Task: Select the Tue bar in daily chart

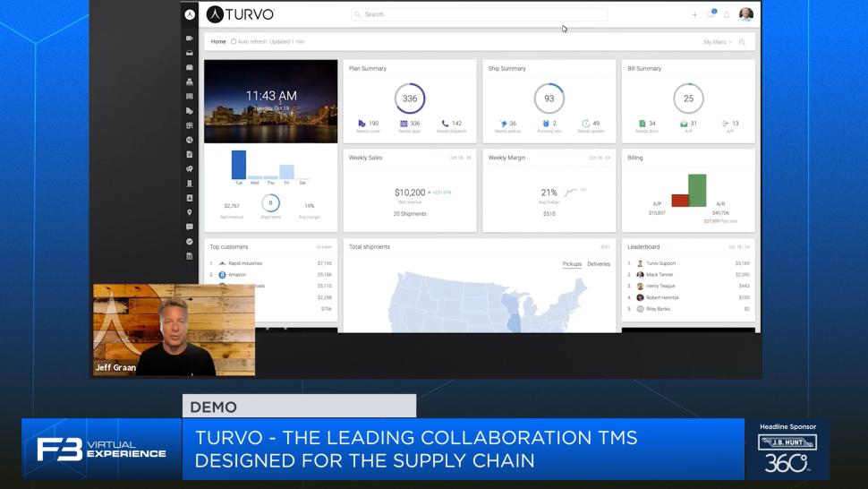Action: [x=239, y=165]
